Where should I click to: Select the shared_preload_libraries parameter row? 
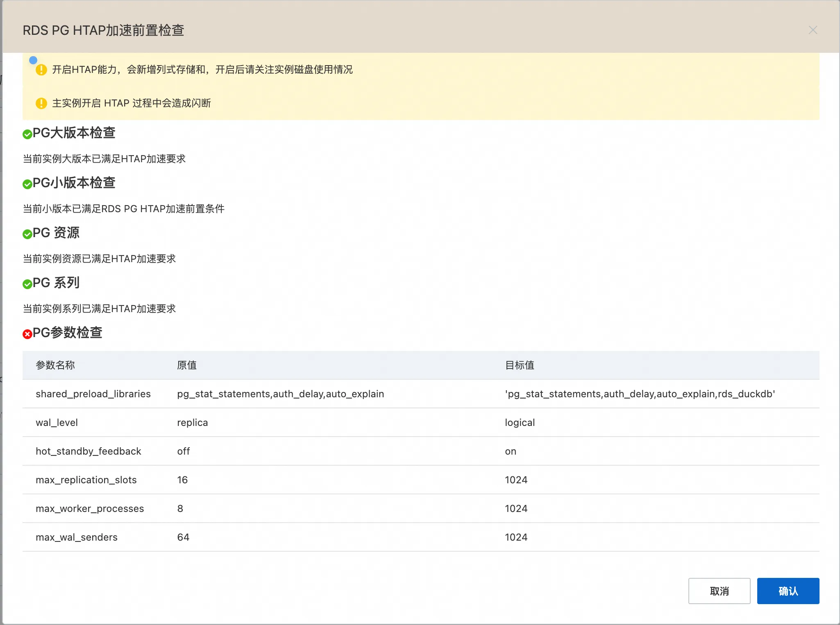(93, 394)
